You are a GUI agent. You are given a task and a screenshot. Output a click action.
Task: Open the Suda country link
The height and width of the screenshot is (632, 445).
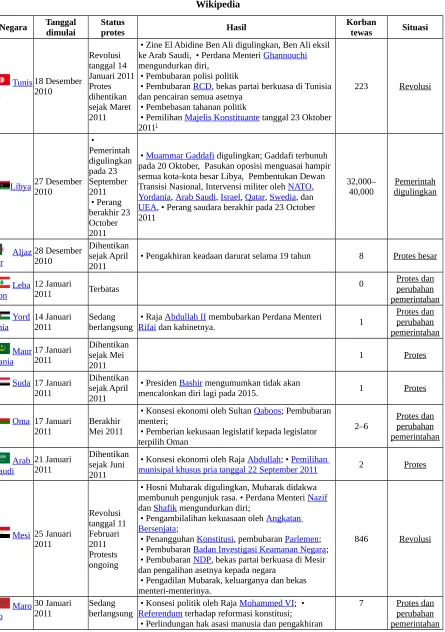tap(21, 383)
